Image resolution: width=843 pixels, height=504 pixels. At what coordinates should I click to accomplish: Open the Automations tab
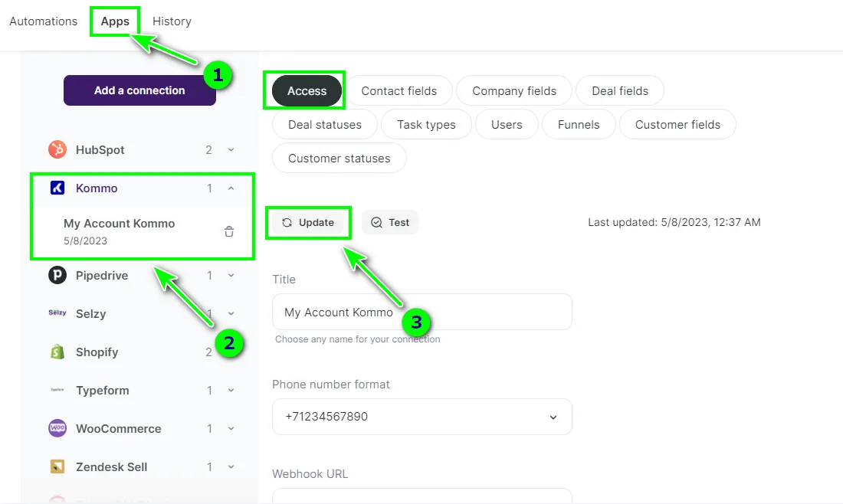pyautogui.click(x=43, y=21)
